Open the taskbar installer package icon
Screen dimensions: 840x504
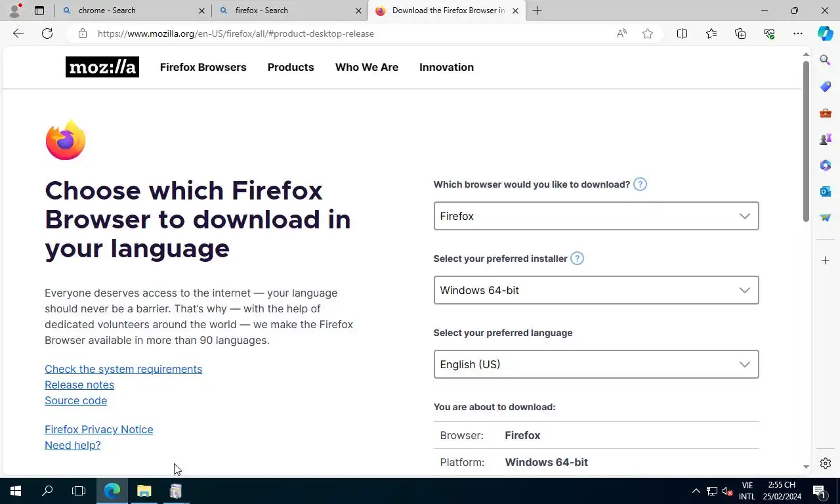[176, 491]
